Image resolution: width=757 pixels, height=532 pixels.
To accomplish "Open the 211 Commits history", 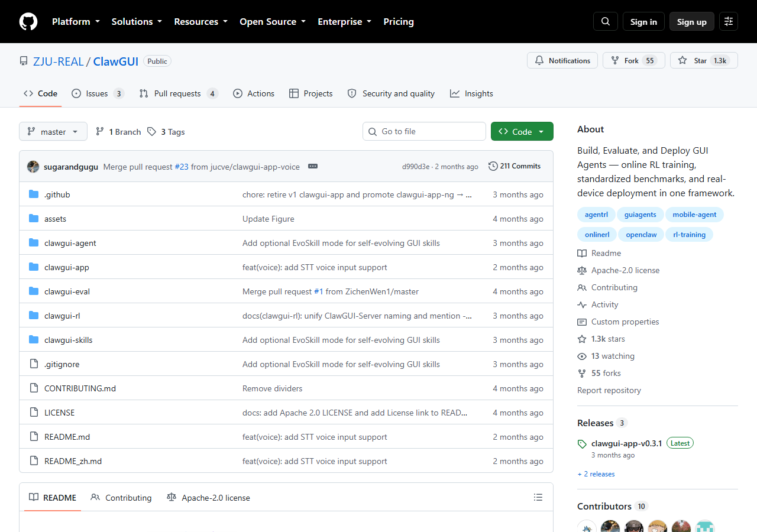I will (x=515, y=166).
